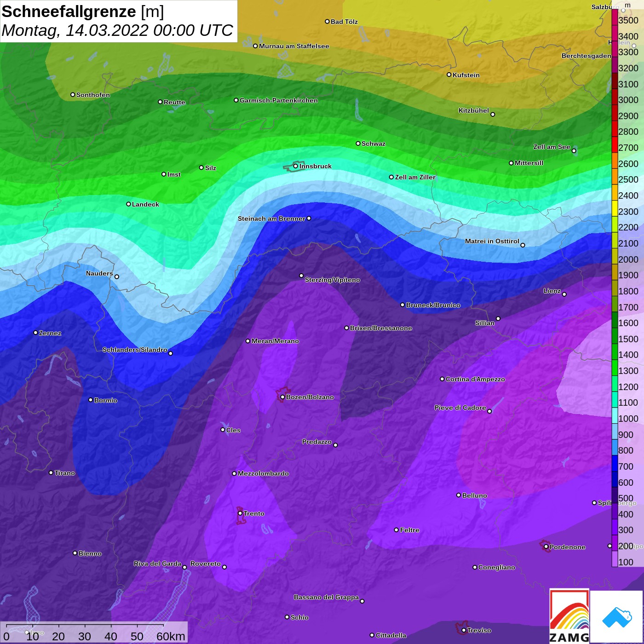Select the 1000 m cyan legend swatch
Screen dimensions: 644x644
615,415
